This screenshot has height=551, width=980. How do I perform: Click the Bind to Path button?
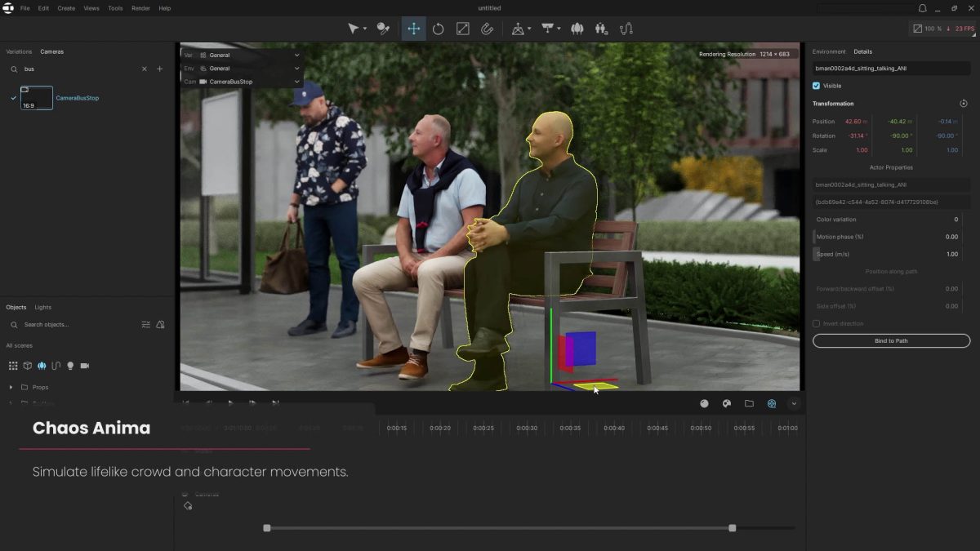891,340
